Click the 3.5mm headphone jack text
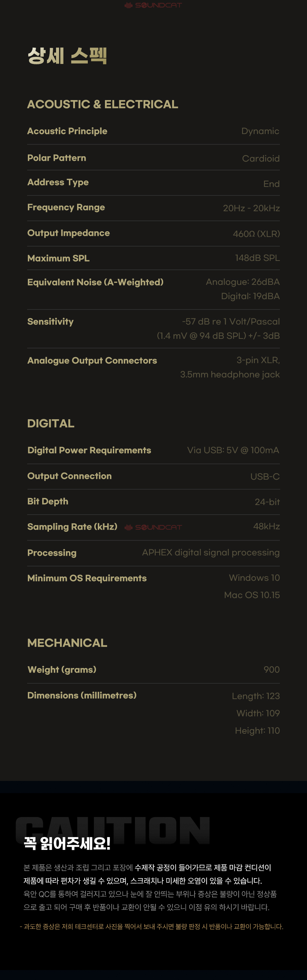 pos(230,374)
